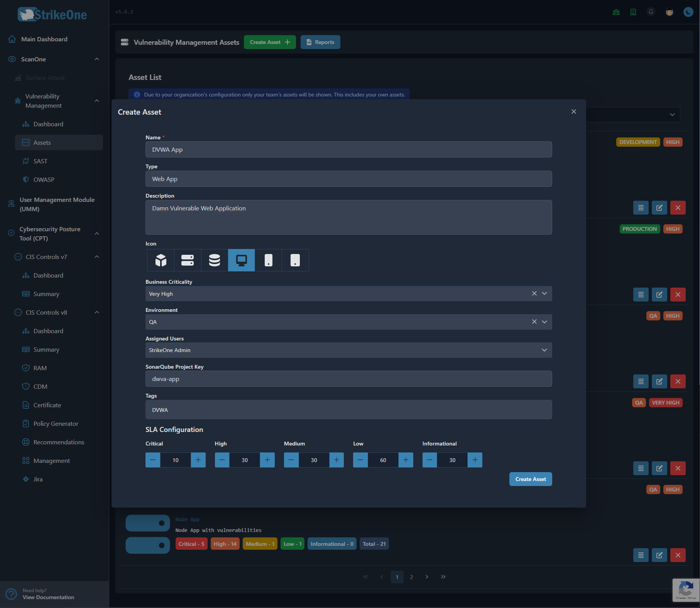Image resolution: width=700 pixels, height=608 pixels.
Task: Go to Main Dashboard
Action: tap(44, 39)
